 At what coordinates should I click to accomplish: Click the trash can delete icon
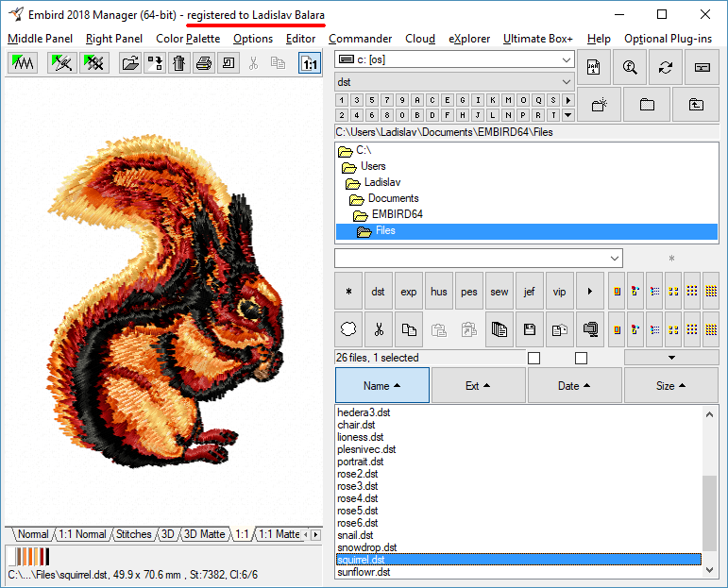click(x=178, y=62)
